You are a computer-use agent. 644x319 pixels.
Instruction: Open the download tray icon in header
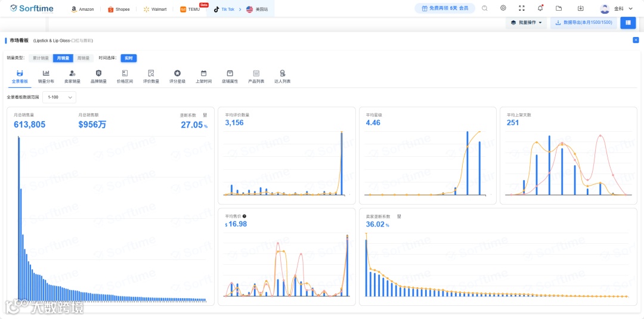pos(580,8)
